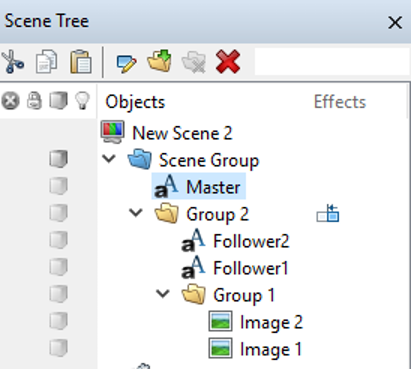Click the lock column header icon
This screenshot has height=370, width=412.
[34, 100]
